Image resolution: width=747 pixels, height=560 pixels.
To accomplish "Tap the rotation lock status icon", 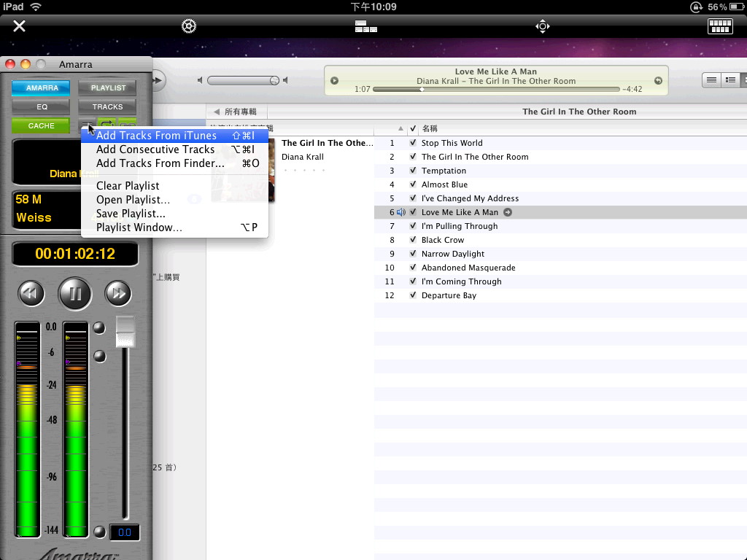I will (x=696, y=7).
